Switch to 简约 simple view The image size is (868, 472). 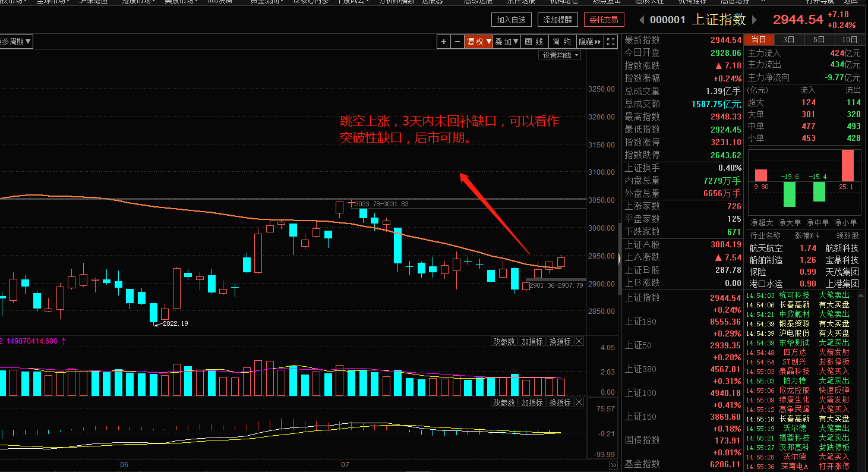[561, 42]
